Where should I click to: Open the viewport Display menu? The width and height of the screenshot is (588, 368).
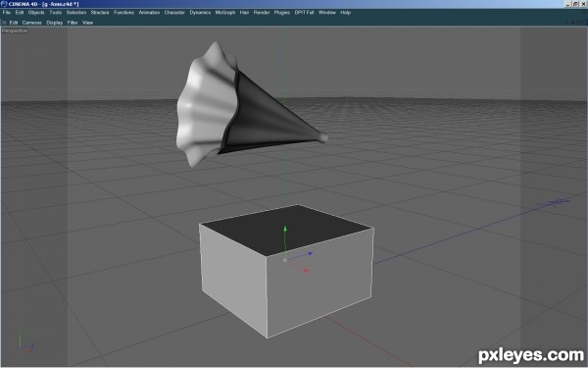pos(54,23)
